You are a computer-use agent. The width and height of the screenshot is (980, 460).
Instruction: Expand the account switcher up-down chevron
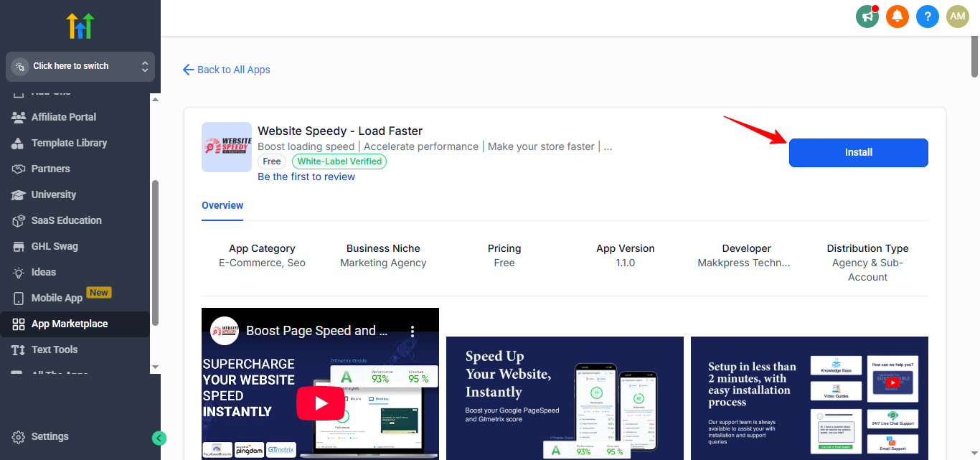[145, 66]
